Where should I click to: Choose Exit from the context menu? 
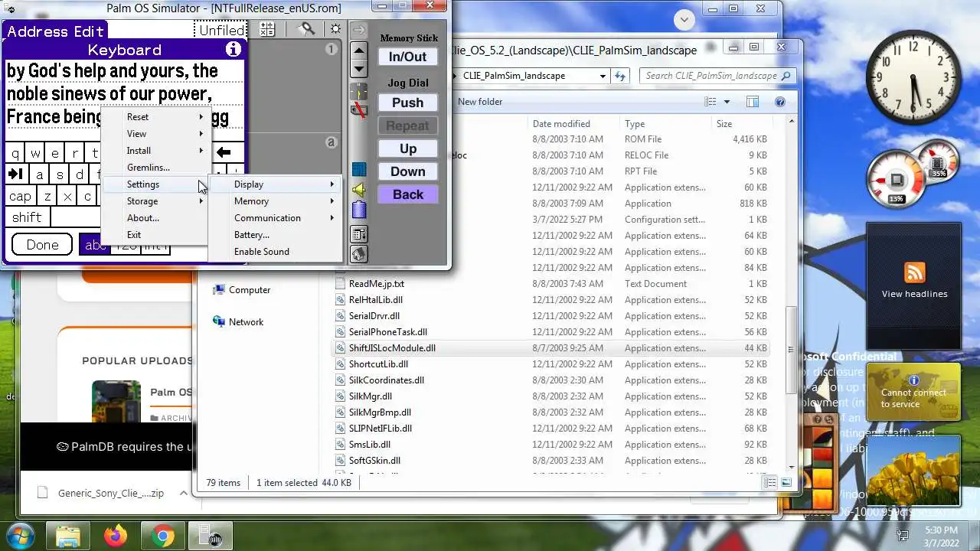[x=155, y=235]
